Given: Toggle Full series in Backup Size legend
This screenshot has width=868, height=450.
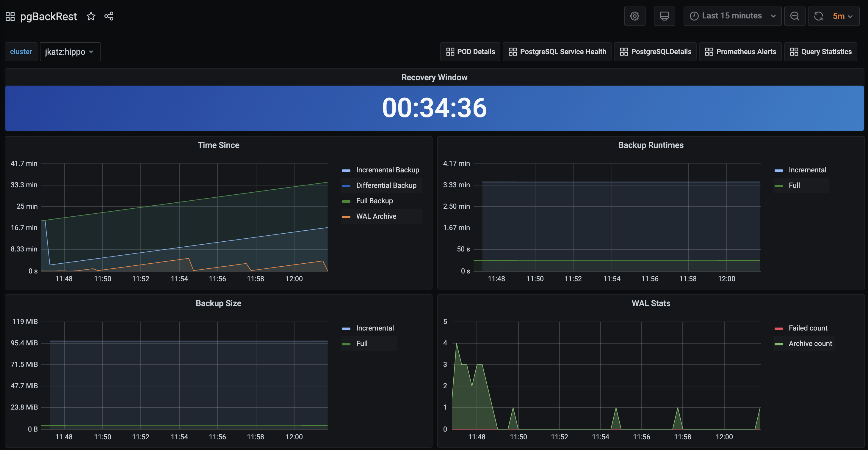Looking at the screenshot, I should coord(361,344).
